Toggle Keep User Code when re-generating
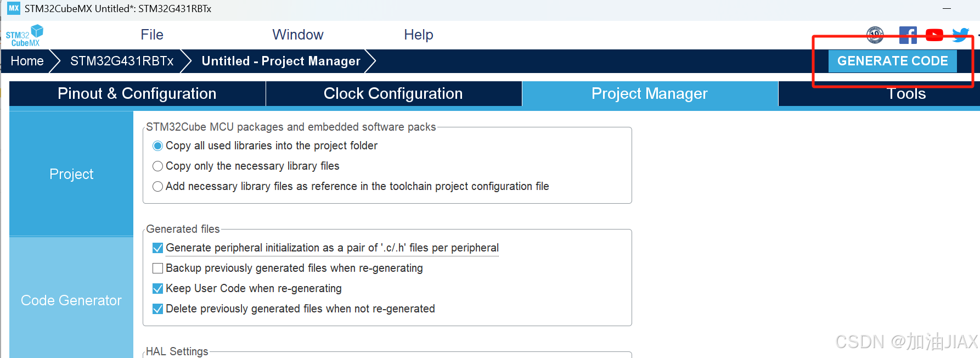 pyautogui.click(x=157, y=288)
